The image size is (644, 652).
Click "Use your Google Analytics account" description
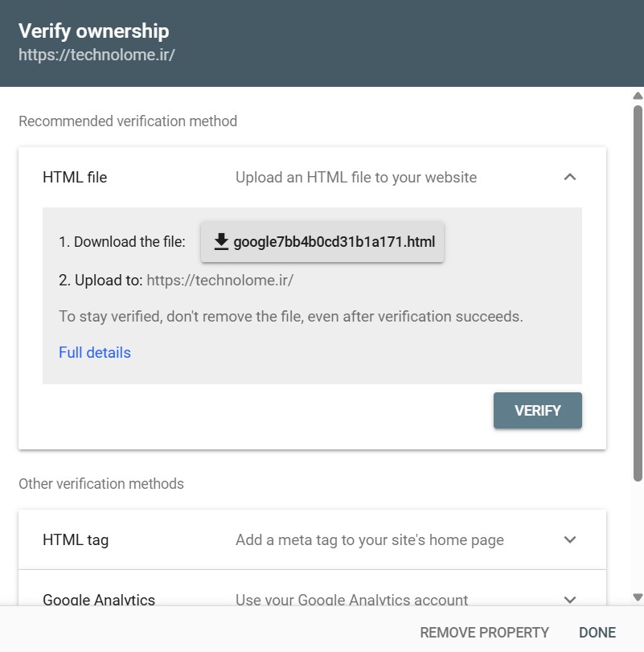[351, 600]
